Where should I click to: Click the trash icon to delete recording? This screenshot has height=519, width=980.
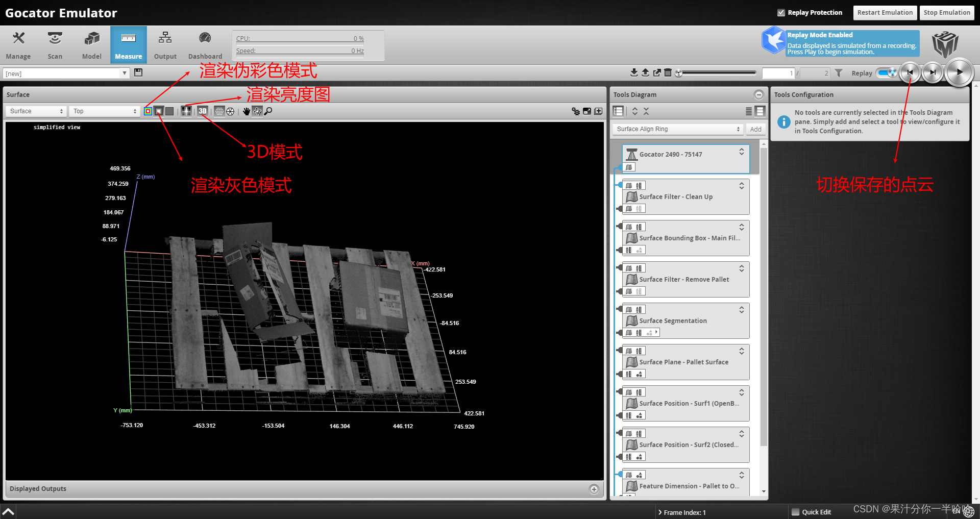[669, 72]
